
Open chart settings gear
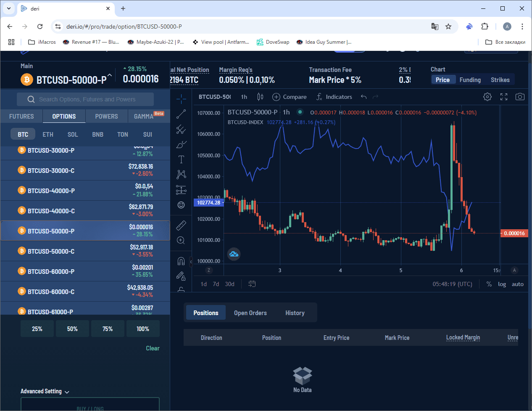coord(487,97)
